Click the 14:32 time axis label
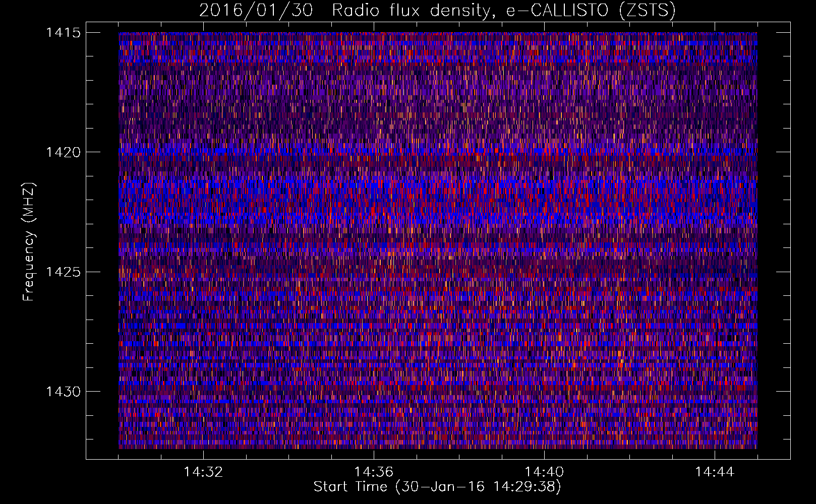Screen dimensions: 816x504 [x=203, y=472]
